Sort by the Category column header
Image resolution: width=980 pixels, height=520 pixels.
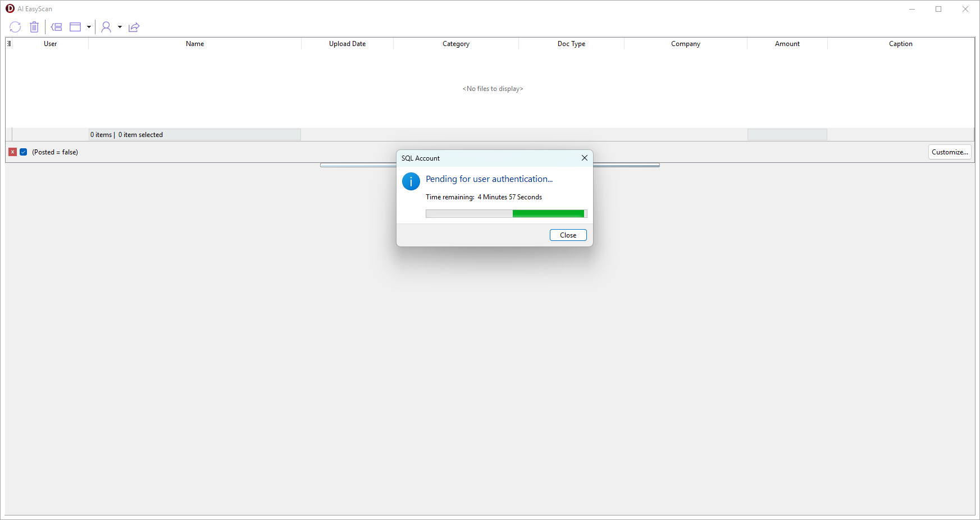click(455, 44)
